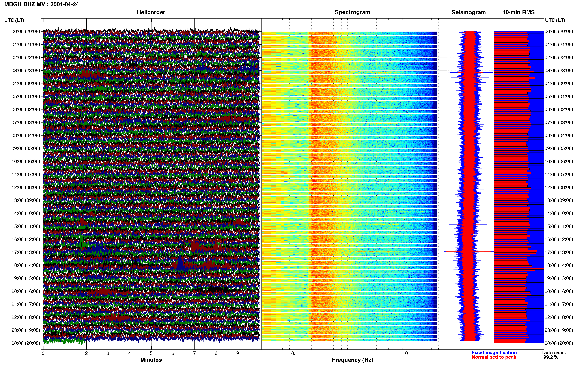
Task: Click the '1' tick on Frequency axis
Action: (350, 353)
